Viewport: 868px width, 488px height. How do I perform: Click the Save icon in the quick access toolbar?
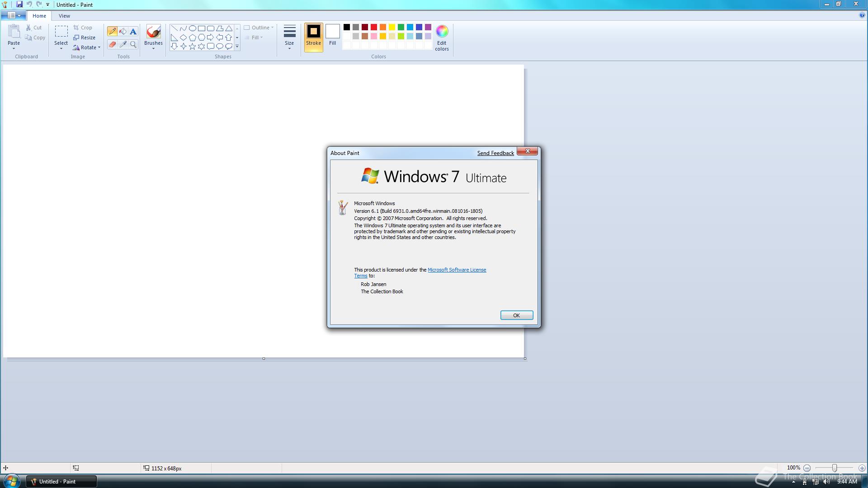(x=19, y=5)
